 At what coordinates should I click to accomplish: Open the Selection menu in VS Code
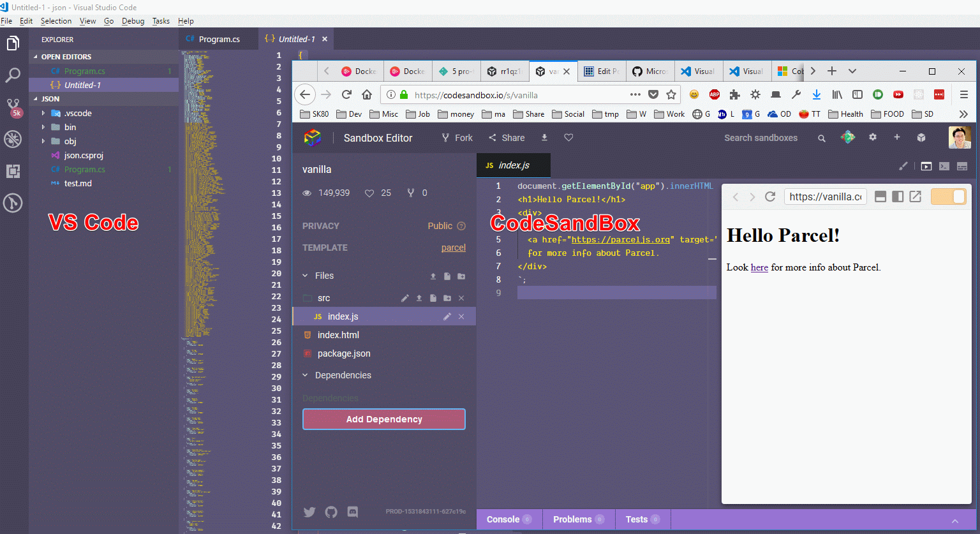pos(56,21)
